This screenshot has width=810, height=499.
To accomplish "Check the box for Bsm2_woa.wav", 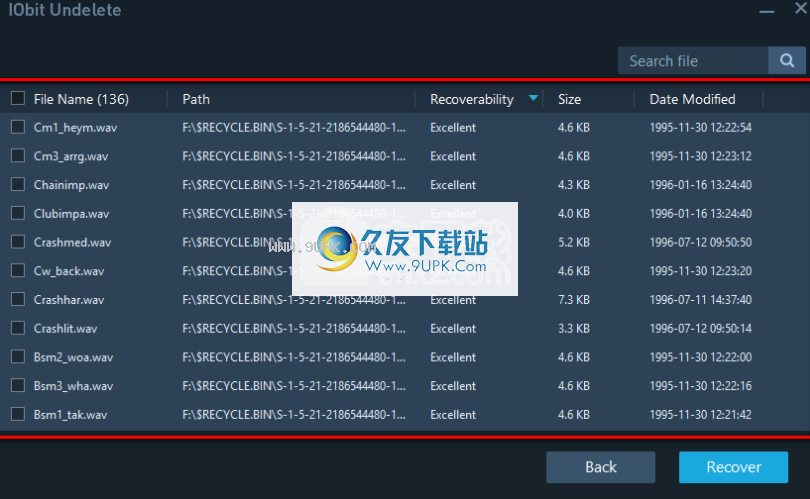I will [x=18, y=356].
